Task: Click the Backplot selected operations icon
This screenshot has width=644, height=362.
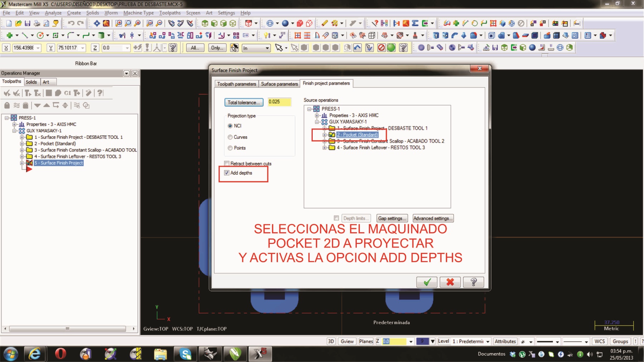Action: click(x=49, y=93)
